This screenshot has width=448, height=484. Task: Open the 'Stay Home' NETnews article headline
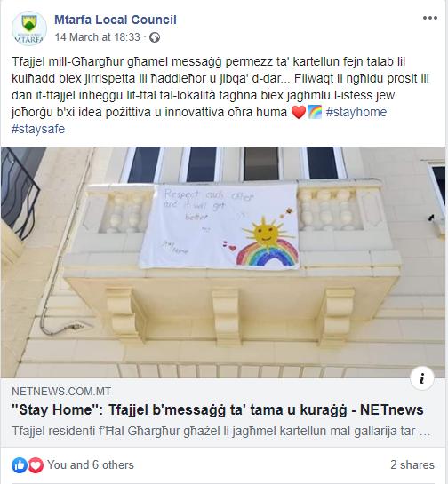(x=218, y=410)
